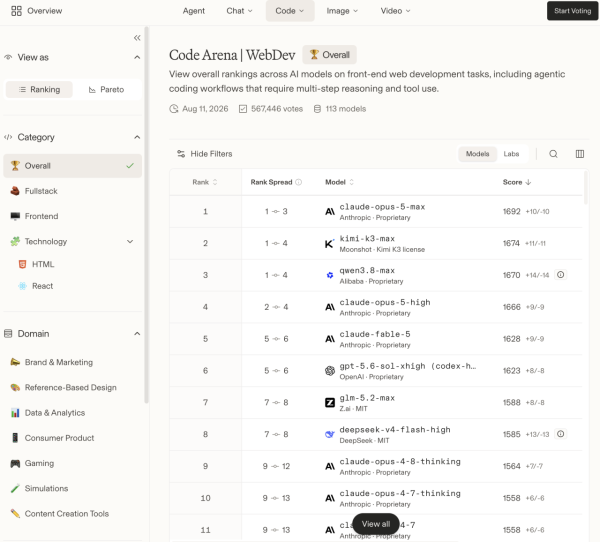Open the Agent tab
The width and height of the screenshot is (600, 542).
point(194,11)
